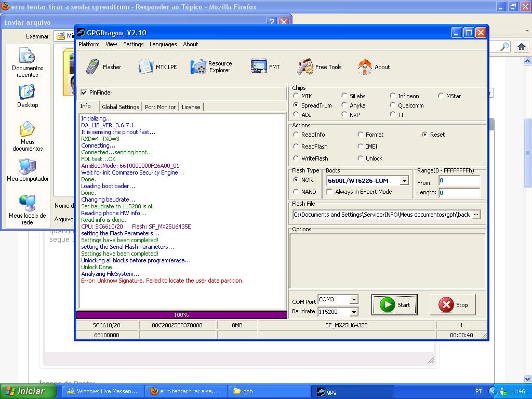Switch to the gpg taskbar item
This screenshot has width=532, height=399.
tap(352, 392)
